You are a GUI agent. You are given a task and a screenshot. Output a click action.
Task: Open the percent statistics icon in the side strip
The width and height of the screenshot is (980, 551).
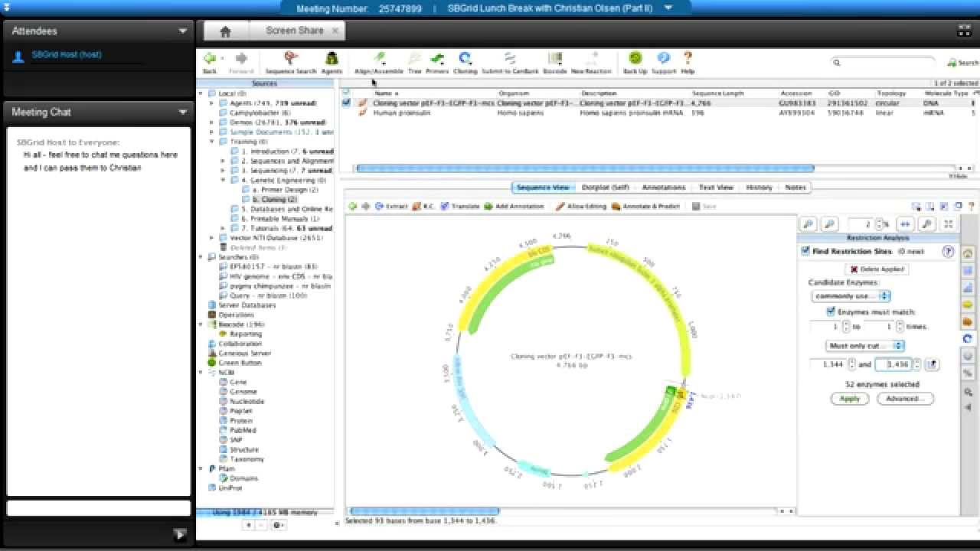[968, 373]
